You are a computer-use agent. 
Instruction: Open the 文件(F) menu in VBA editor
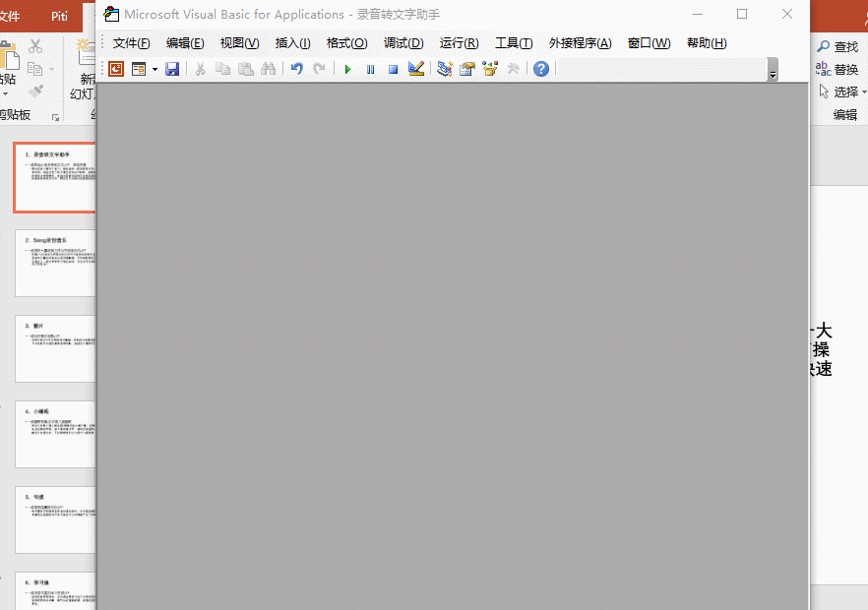pyautogui.click(x=131, y=43)
